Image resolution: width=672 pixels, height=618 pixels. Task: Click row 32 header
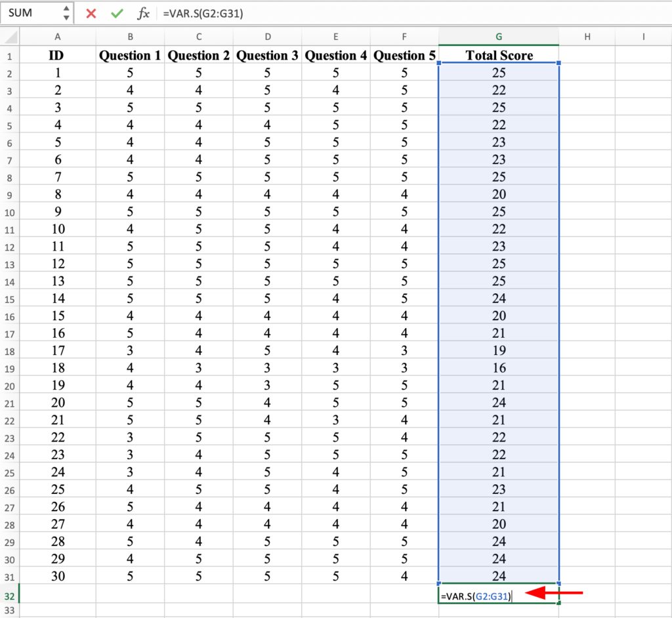click(x=9, y=595)
